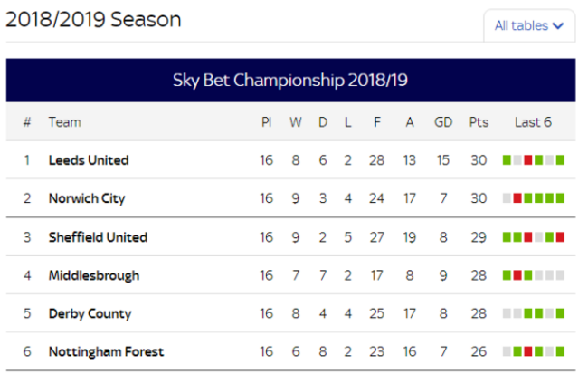Click the Pts column header
This screenshot has width=588, height=374.
(479, 122)
